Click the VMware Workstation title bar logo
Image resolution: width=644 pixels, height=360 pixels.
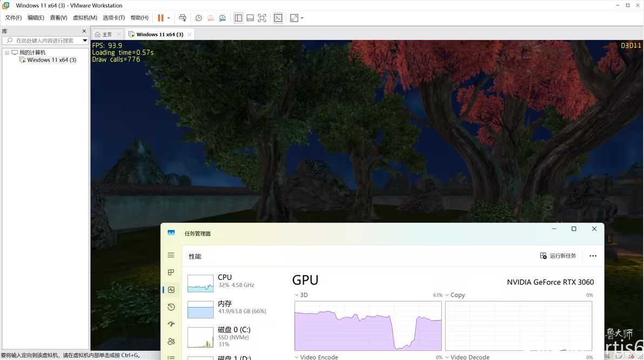click(6, 5)
